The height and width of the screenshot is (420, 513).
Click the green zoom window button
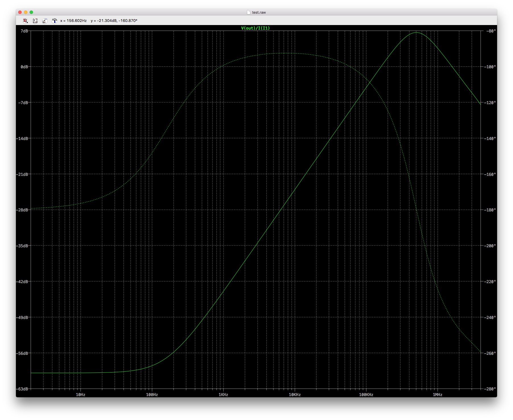coord(31,12)
